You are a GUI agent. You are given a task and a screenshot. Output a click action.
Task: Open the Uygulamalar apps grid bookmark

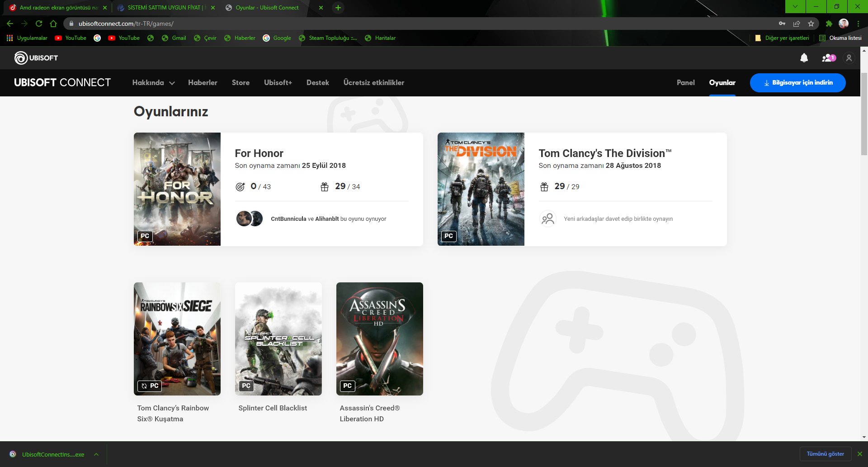27,38
